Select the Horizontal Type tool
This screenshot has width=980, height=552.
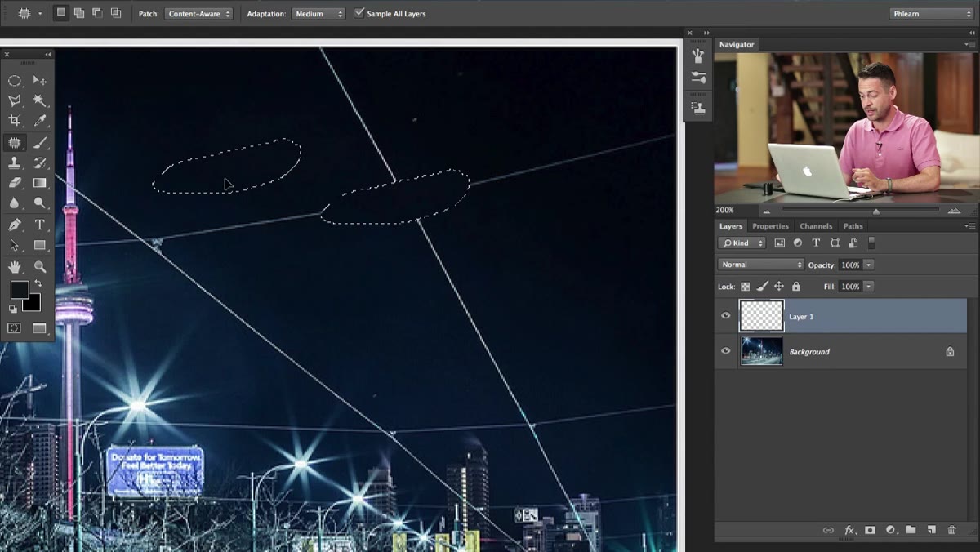39,225
